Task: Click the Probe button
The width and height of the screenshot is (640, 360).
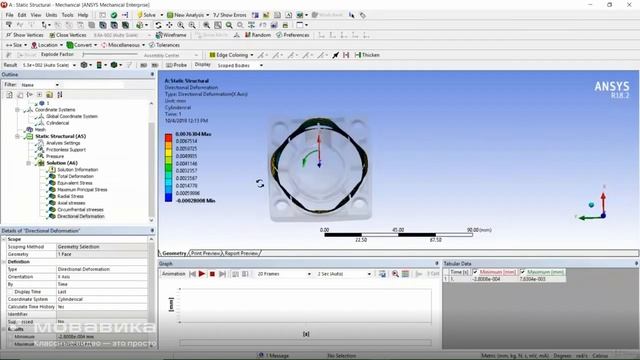Action: pos(177,65)
